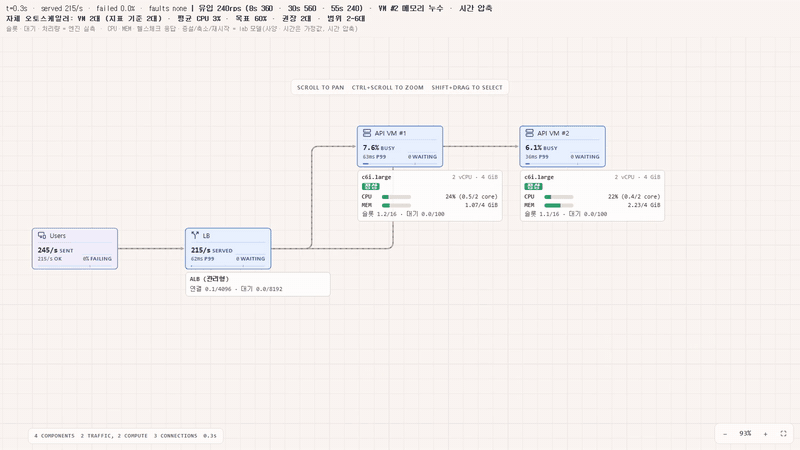Select the LB node card
The image size is (800, 450).
[228, 248]
